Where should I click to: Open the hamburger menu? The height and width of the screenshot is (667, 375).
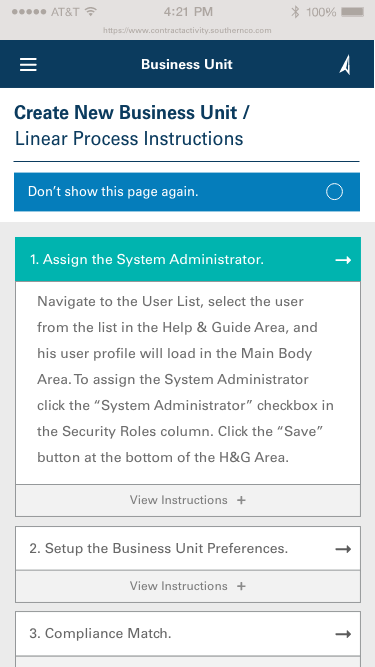(x=28, y=65)
